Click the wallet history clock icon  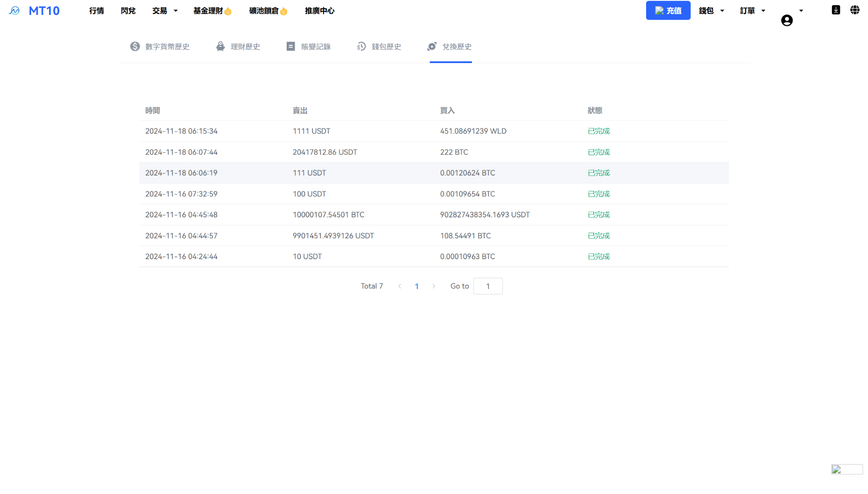361,46
